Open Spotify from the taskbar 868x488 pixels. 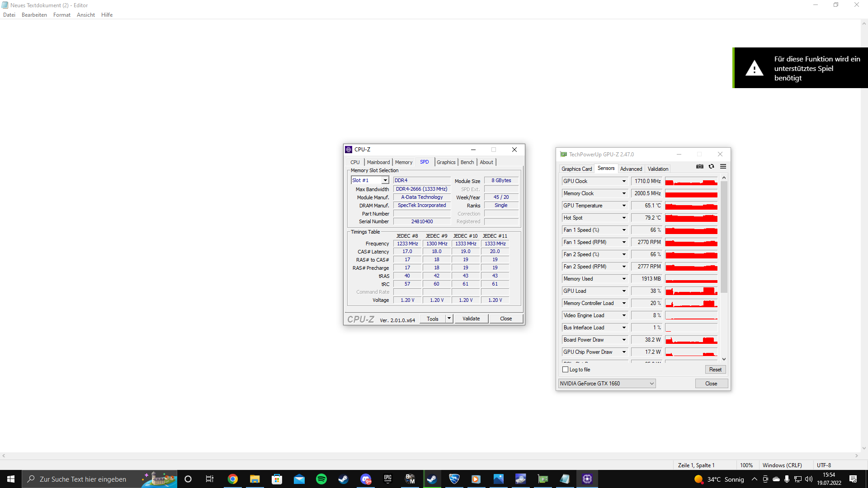point(321,479)
